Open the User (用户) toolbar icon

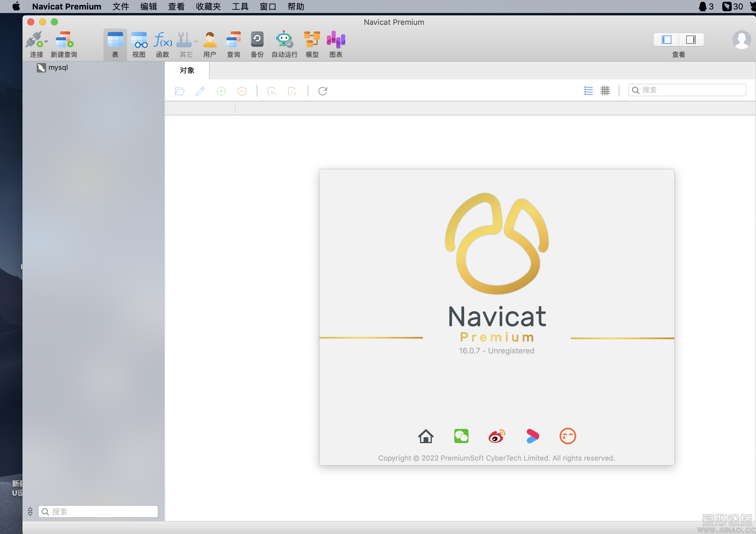pyautogui.click(x=210, y=40)
